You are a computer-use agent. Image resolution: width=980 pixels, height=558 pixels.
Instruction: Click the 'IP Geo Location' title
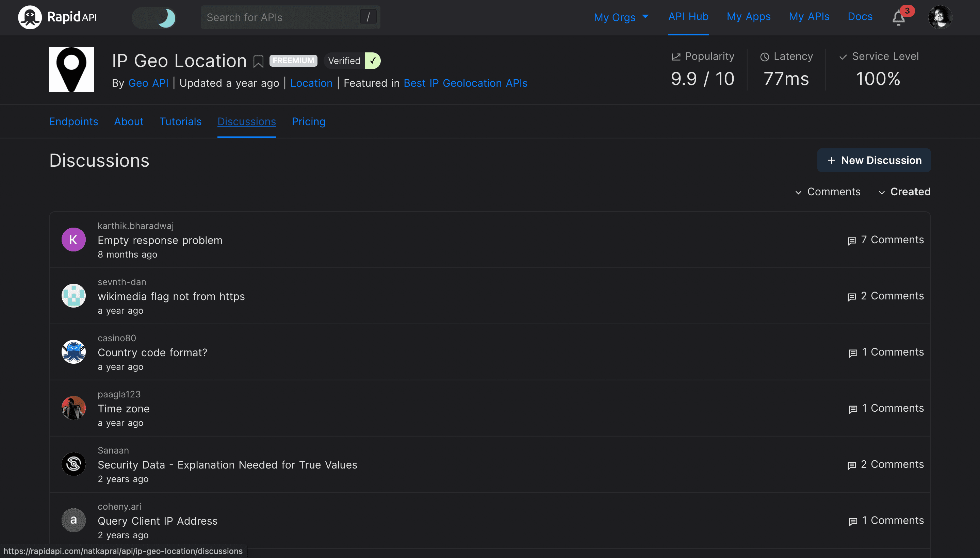tap(179, 61)
